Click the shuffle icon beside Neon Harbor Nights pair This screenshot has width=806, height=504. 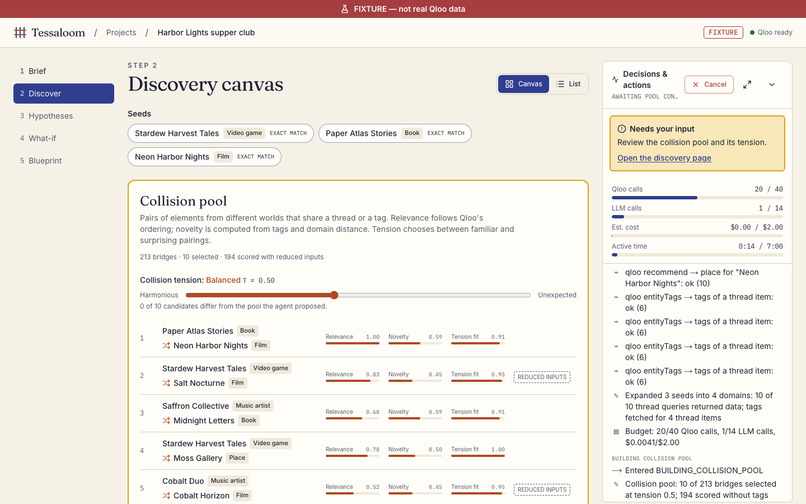click(x=166, y=346)
